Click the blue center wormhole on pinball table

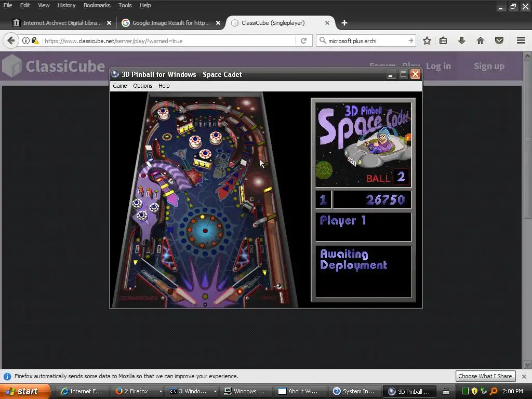(x=205, y=231)
